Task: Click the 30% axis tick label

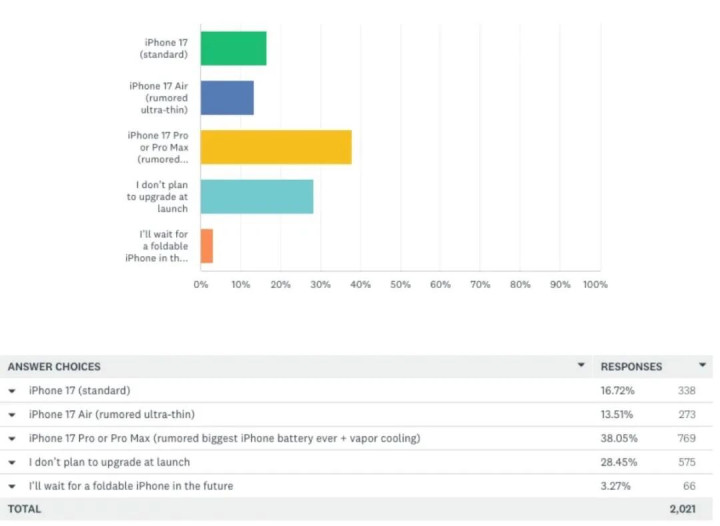Action: (321, 285)
